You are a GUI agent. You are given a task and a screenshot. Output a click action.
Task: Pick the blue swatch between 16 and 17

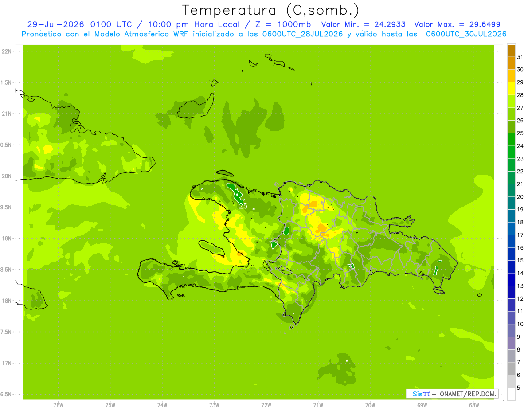point(511,241)
